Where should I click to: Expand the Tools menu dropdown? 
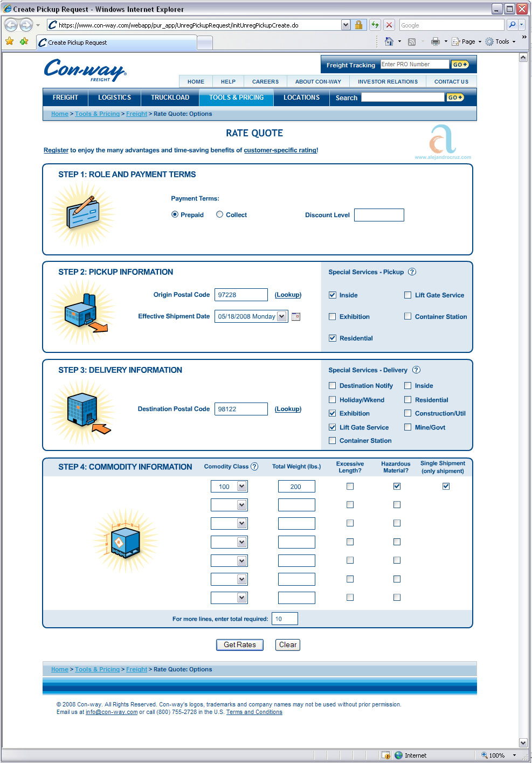pyautogui.click(x=514, y=41)
